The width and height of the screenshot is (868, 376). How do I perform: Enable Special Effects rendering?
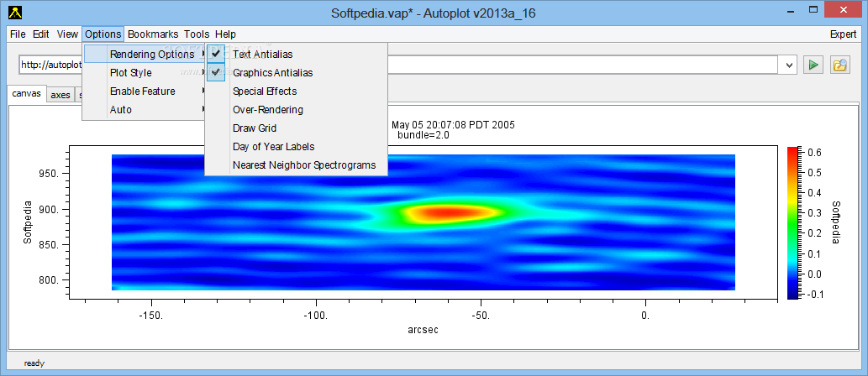coord(296,91)
